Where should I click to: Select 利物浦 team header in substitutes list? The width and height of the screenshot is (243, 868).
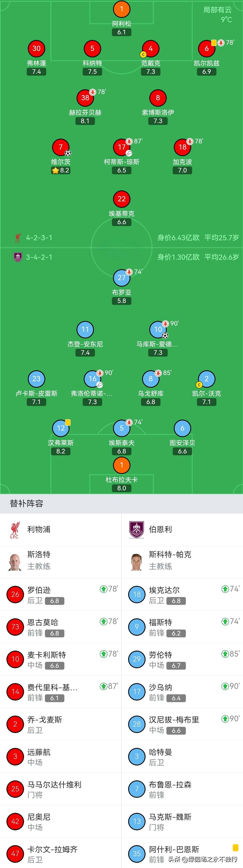pyautogui.click(x=39, y=529)
